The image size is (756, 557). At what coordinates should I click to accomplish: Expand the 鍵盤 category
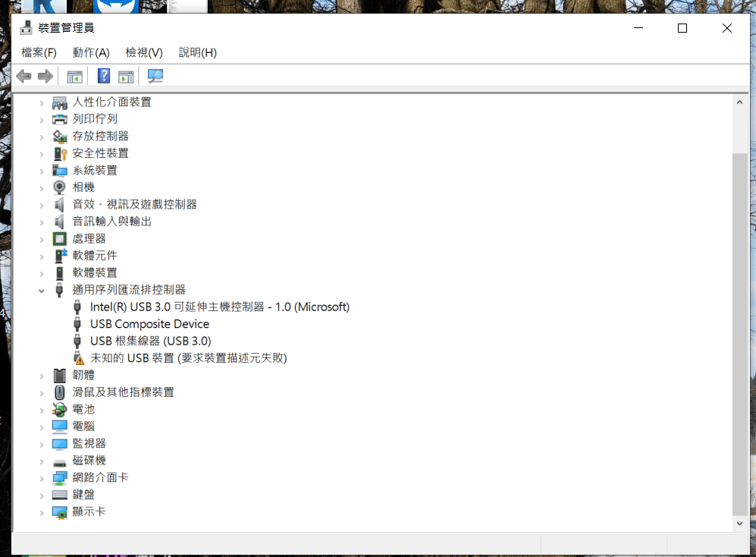tap(42, 496)
